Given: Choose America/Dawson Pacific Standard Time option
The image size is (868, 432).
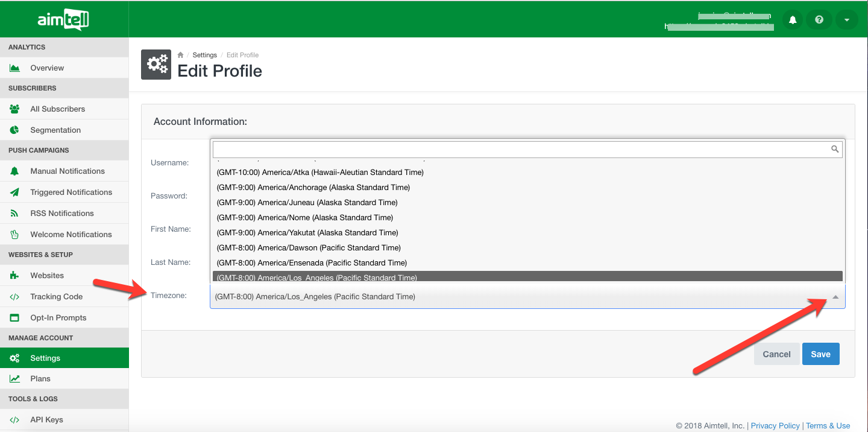Looking at the screenshot, I should 308,248.
